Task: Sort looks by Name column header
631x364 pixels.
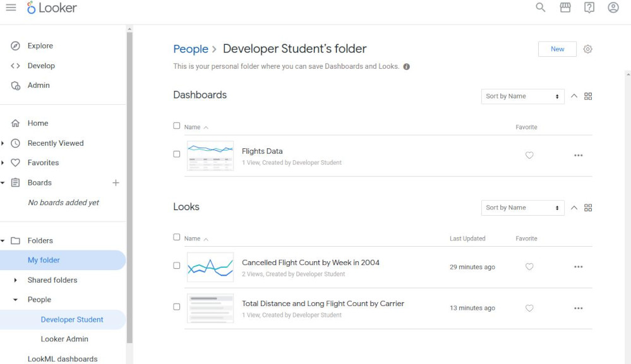Action: click(196, 238)
